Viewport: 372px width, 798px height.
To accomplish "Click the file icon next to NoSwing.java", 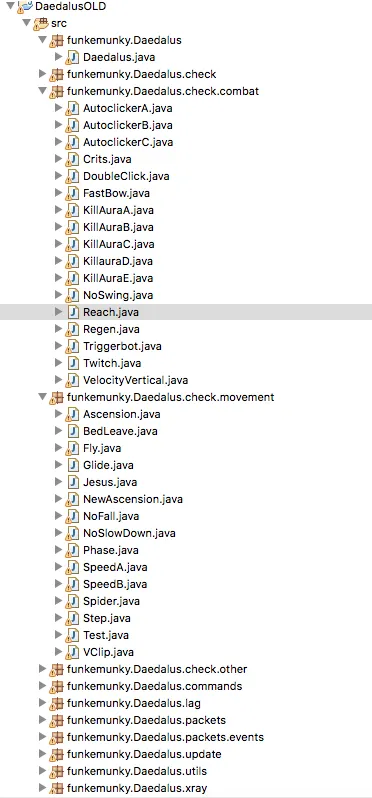I will [x=73, y=295].
